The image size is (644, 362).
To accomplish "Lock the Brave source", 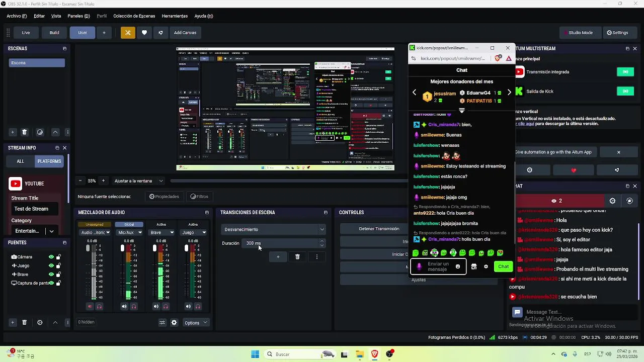I will [58, 275].
